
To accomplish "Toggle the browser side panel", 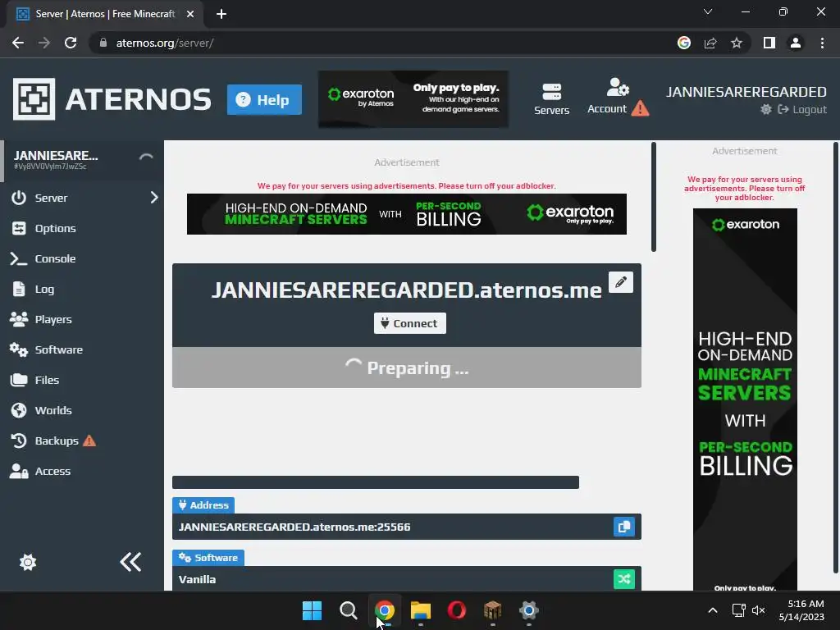I will point(769,43).
